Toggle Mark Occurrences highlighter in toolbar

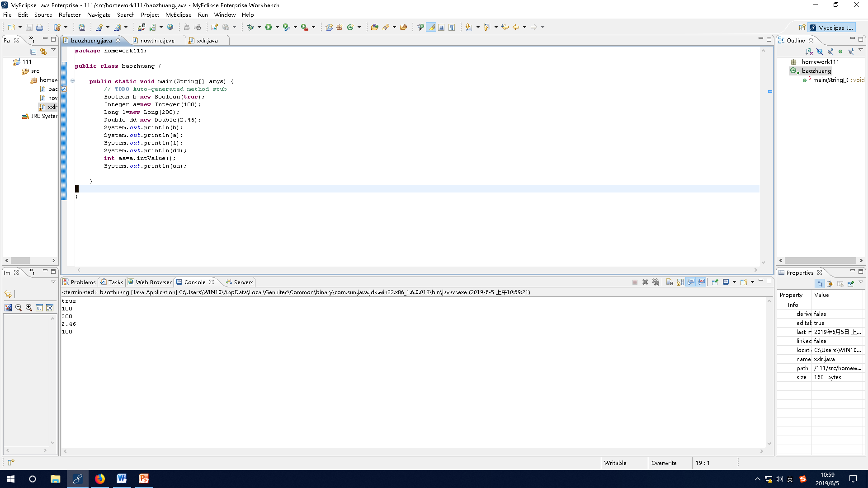(x=431, y=27)
